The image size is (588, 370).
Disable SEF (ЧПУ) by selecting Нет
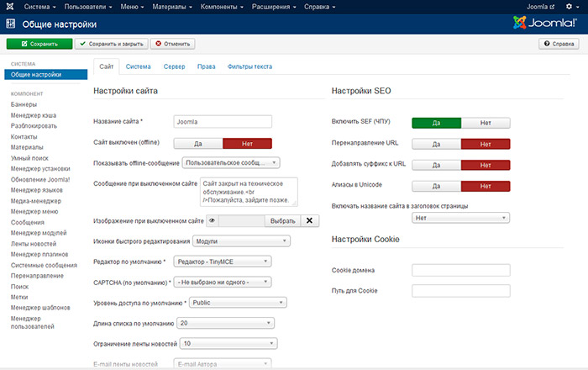[x=486, y=122]
